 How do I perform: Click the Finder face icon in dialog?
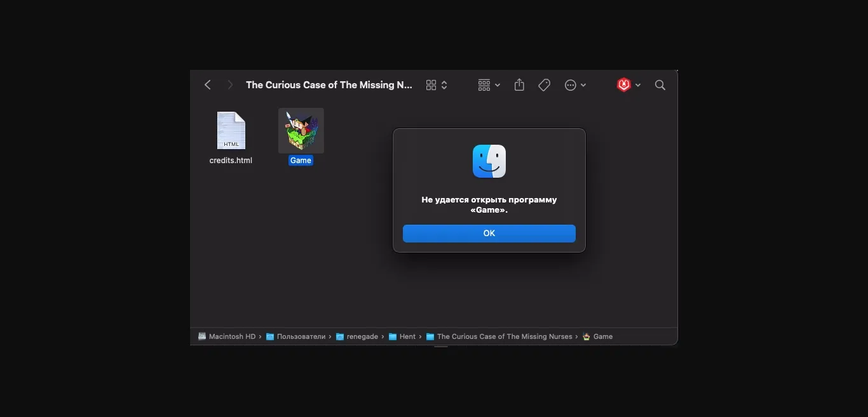(489, 161)
